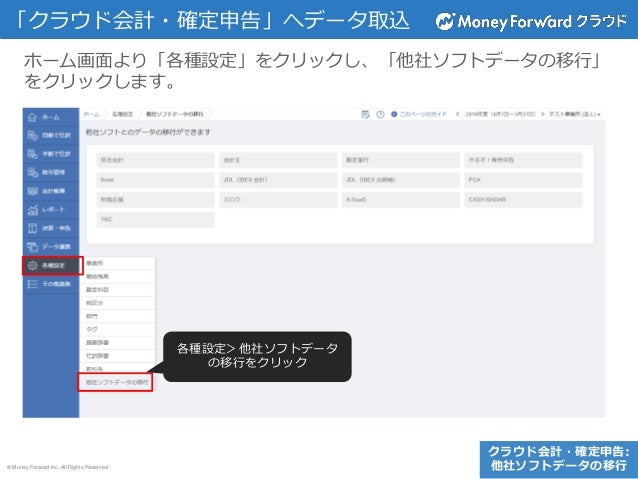Screen dimensions: 638x479
Task: Choose 仕訳辞書 in the settings submenu
Action: (118, 356)
